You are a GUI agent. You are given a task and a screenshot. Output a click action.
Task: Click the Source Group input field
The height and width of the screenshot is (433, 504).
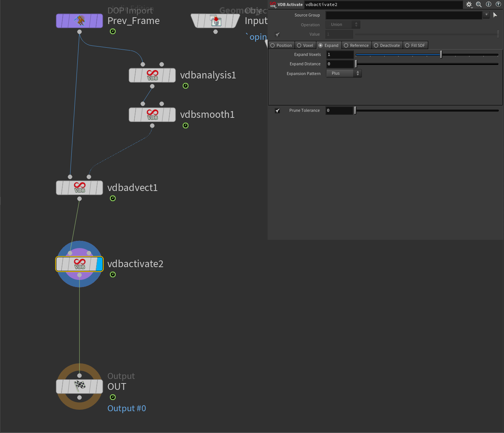click(404, 15)
